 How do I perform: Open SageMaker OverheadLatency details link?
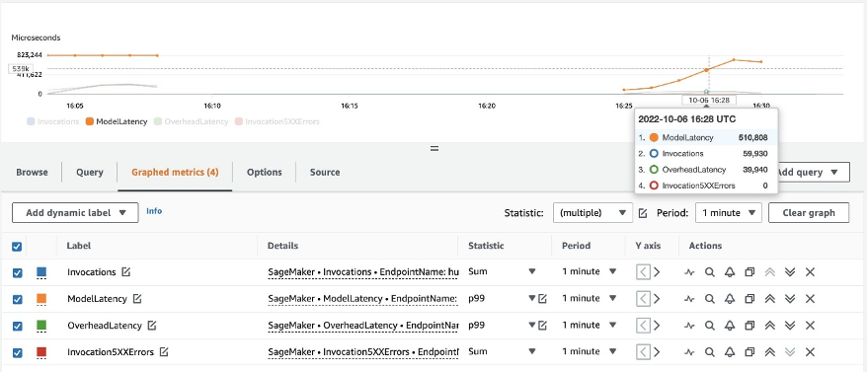(363, 326)
